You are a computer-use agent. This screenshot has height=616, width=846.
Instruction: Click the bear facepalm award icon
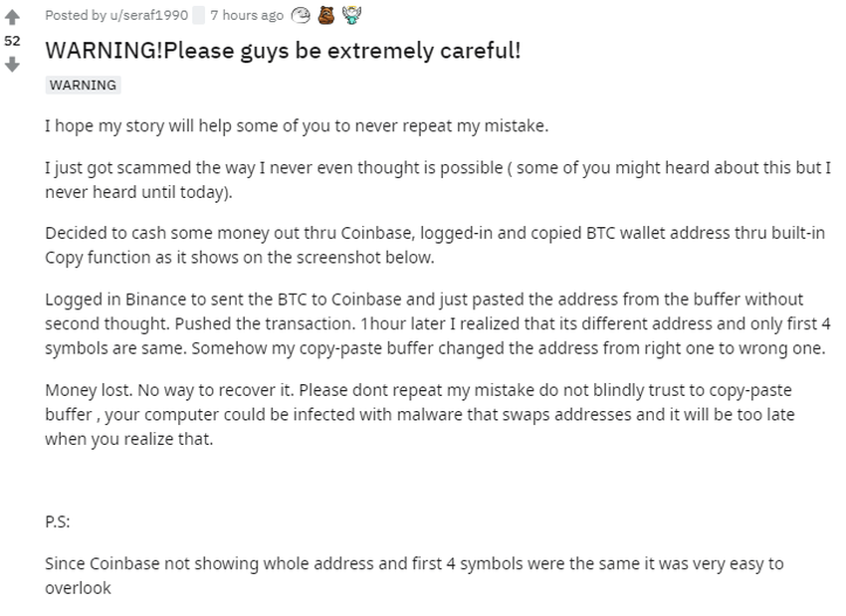pyautogui.click(x=325, y=15)
